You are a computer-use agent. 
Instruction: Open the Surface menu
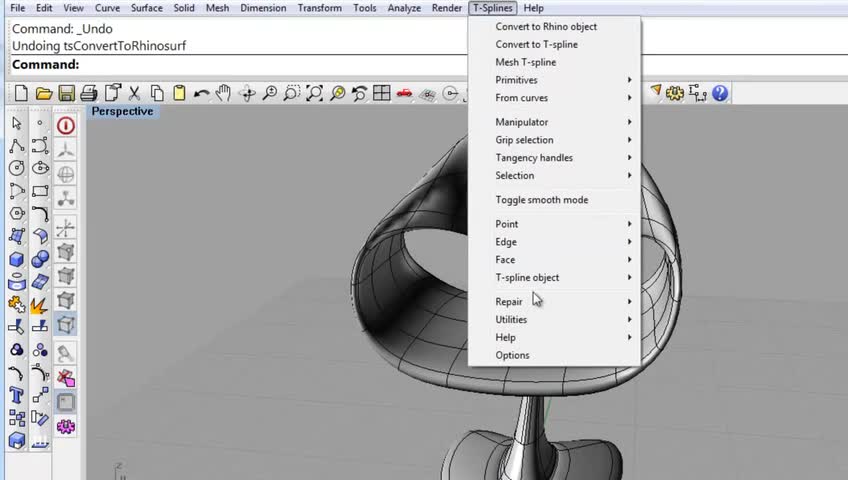pos(147,8)
